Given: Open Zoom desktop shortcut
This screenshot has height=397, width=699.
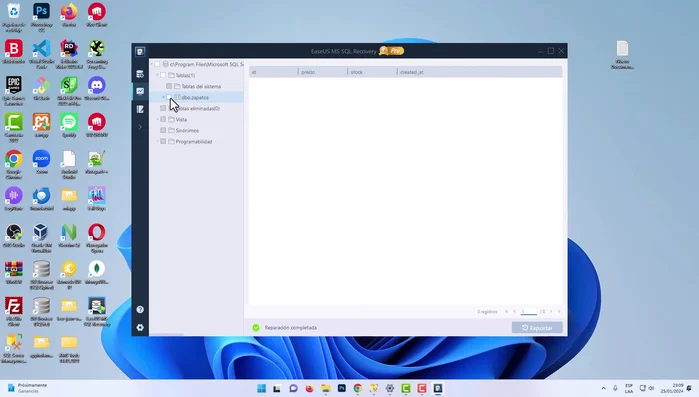Looking at the screenshot, I should click(x=41, y=162).
